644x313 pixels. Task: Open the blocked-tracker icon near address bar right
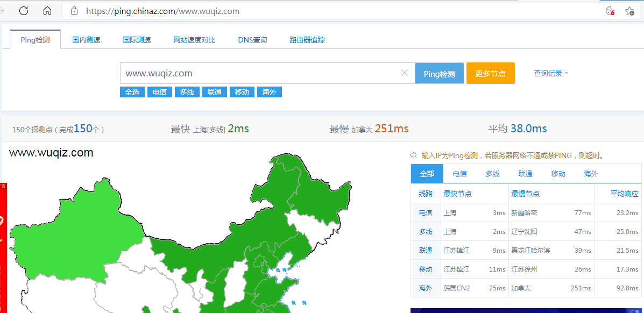609,10
